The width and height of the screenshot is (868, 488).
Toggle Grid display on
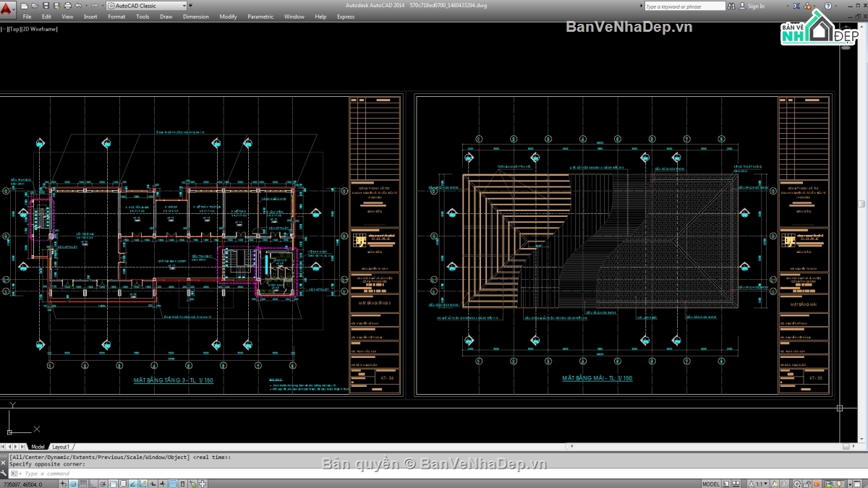(x=84, y=483)
